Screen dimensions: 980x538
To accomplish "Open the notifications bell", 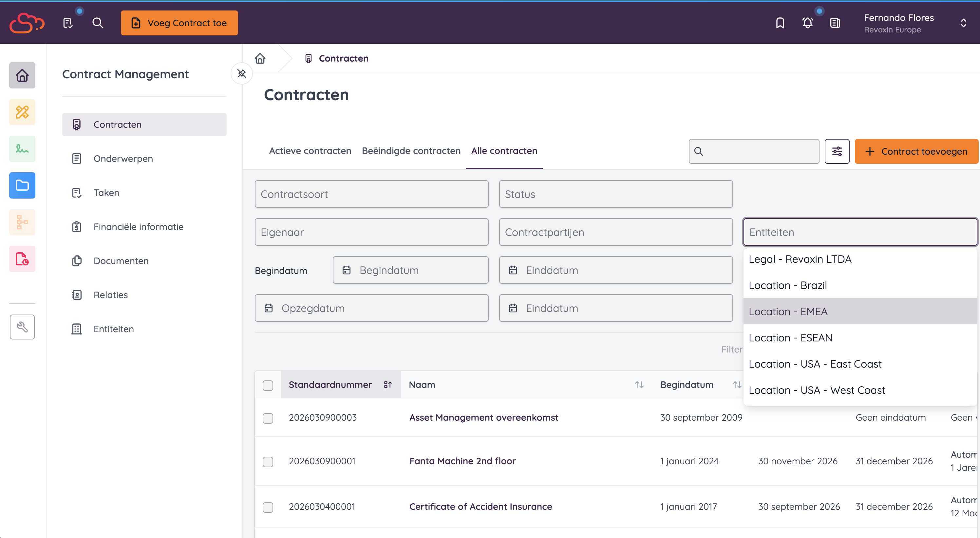I will coord(807,23).
